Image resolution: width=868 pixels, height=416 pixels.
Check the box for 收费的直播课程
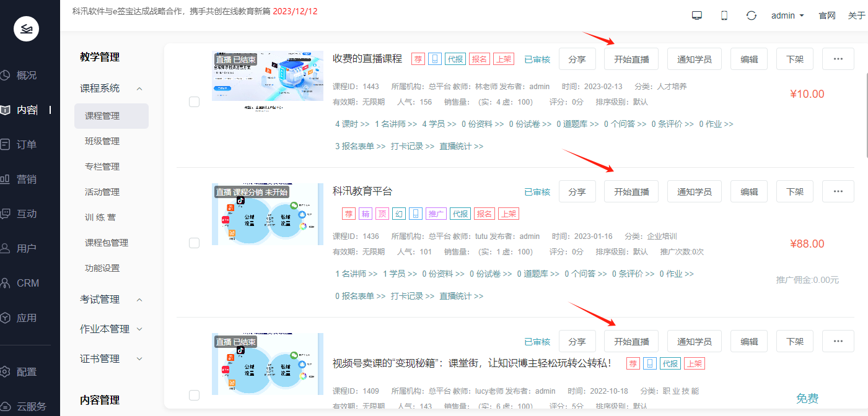(194, 102)
